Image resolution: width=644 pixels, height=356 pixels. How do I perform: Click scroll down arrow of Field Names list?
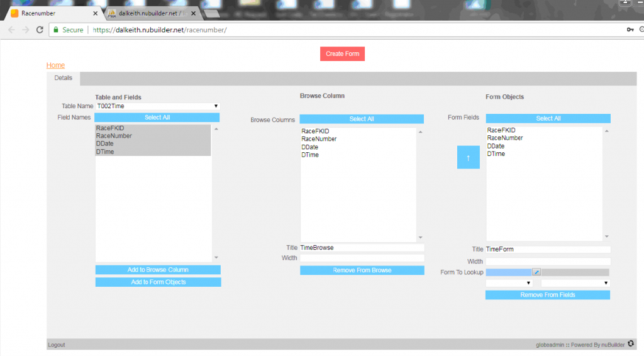tap(216, 257)
